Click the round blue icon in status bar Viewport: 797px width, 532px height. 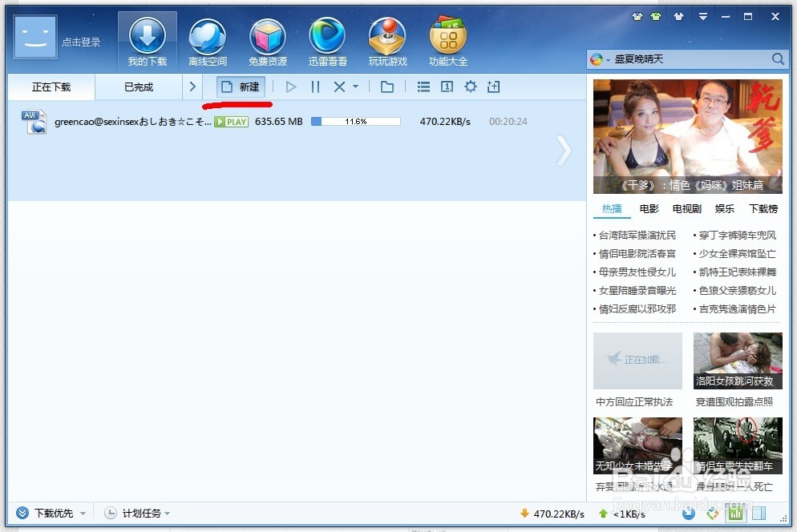click(689, 514)
